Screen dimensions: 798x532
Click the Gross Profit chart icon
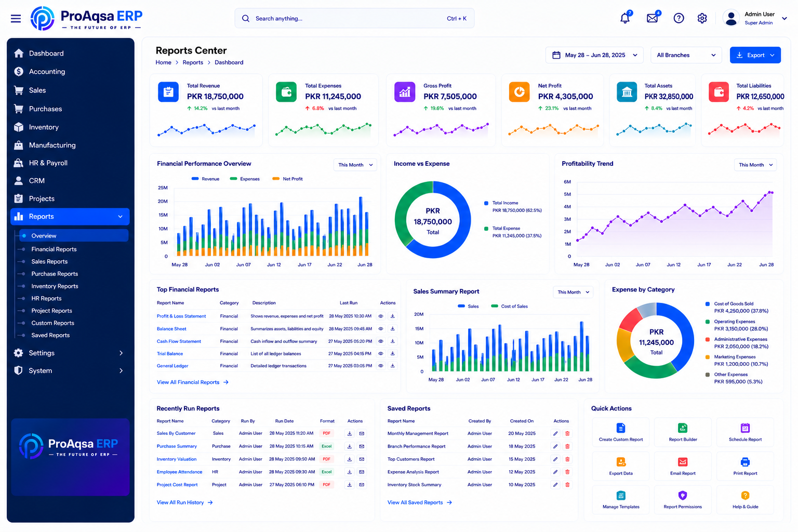click(405, 92)
